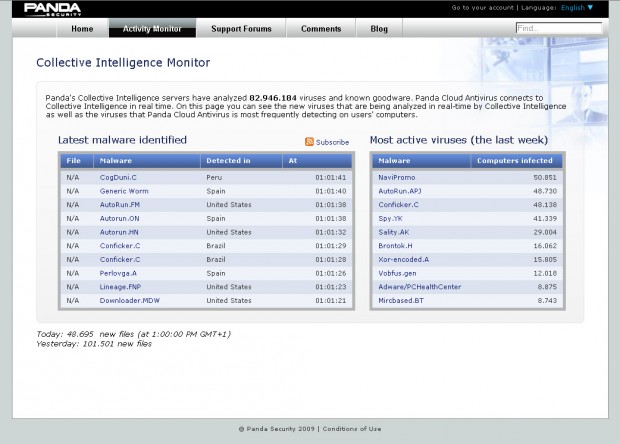Open Conficker.C detected at 01:01:29
The image size is (620, 444).
120,246
